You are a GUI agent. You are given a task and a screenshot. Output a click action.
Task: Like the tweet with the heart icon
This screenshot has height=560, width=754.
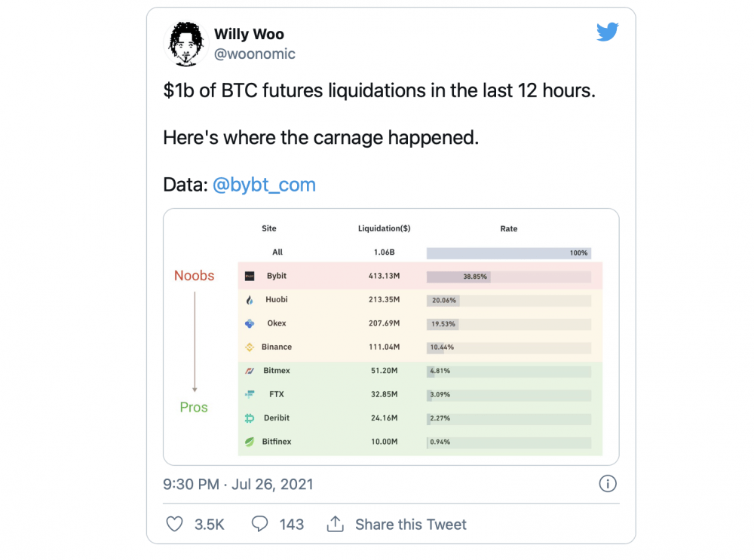click(x=174, y=524)
